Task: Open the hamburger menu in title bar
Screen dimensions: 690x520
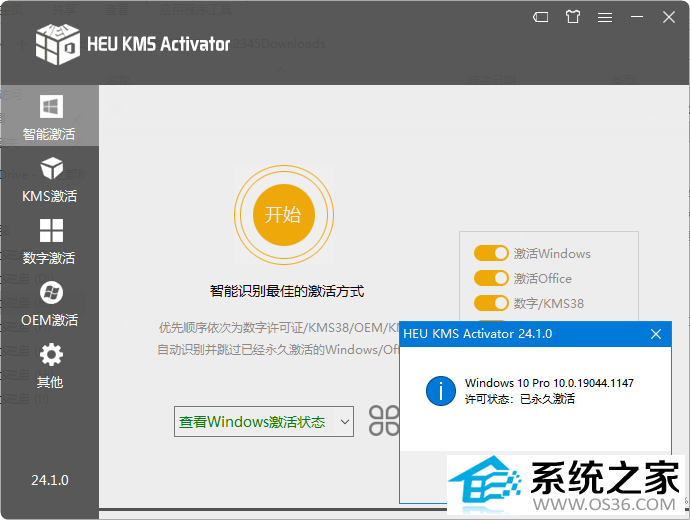Action: click(605, 17)
